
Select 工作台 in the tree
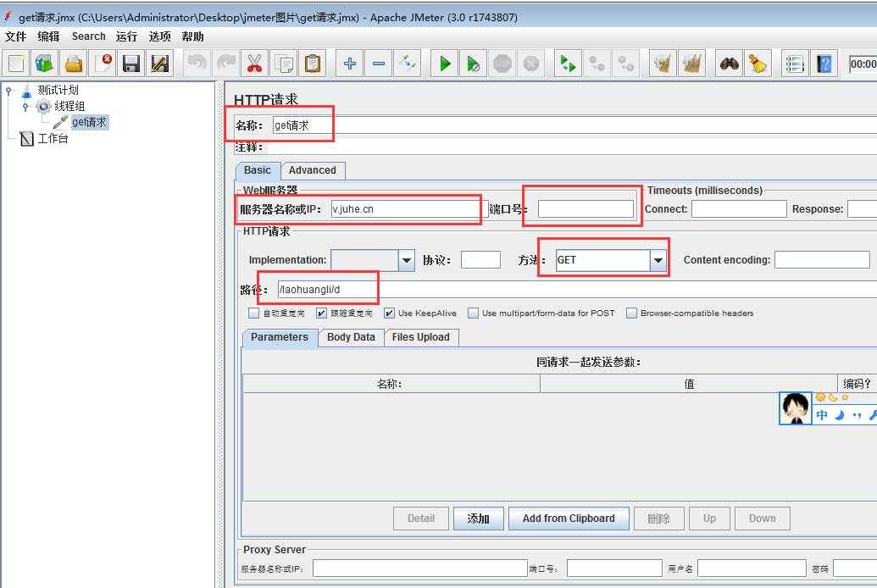tap(53, 138)
